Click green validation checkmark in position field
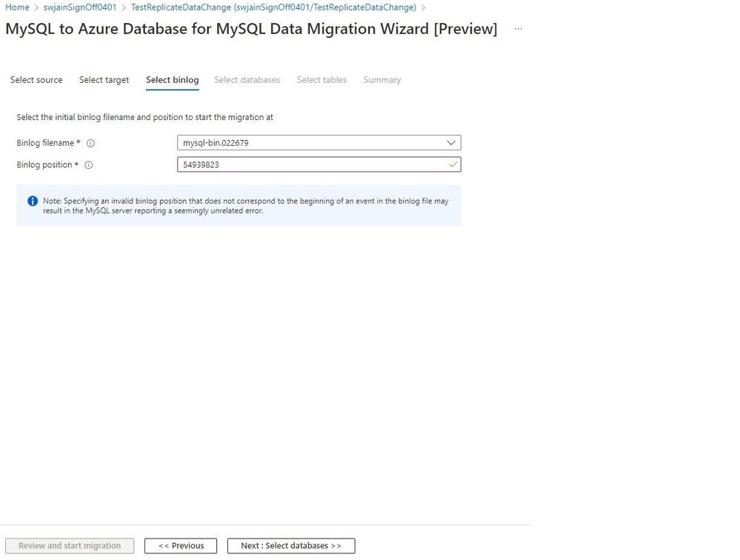 coord(453,164)
